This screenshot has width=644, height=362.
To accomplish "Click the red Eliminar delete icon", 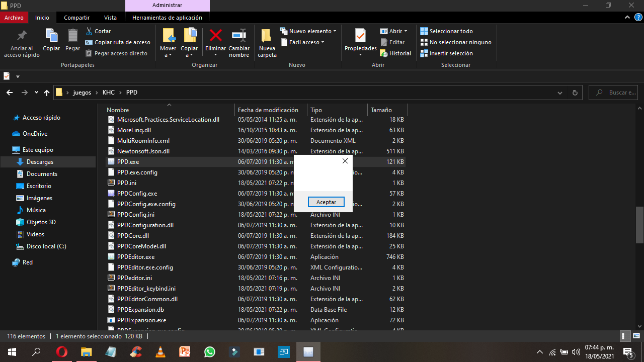I will pos(215,36).
